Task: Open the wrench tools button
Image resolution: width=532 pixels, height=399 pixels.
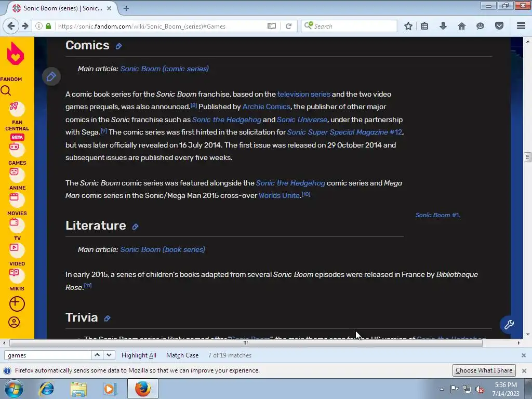Action: [x=509, y=325]
